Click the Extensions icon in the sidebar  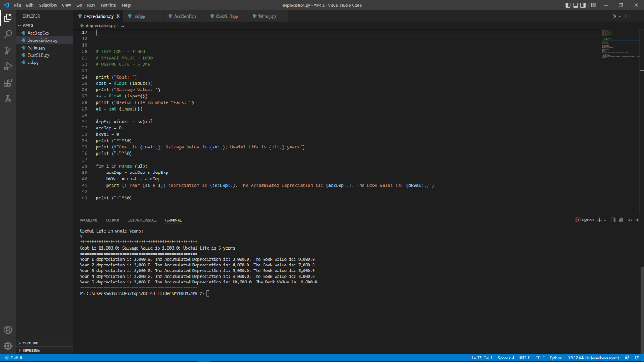[8, 82]
